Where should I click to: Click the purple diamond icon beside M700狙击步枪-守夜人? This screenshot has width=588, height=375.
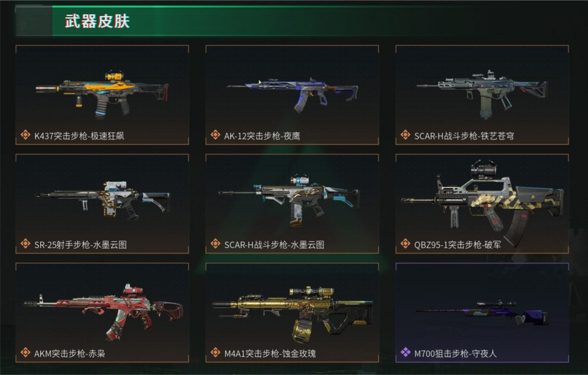pyautogui.click(x=406, y=353)
